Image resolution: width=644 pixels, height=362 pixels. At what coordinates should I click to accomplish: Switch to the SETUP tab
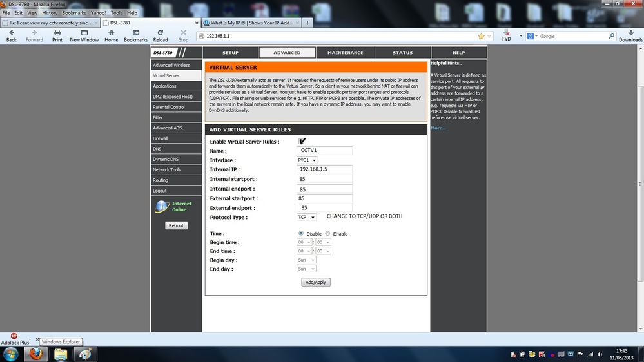pyautogui.click(x=230, y=53)
